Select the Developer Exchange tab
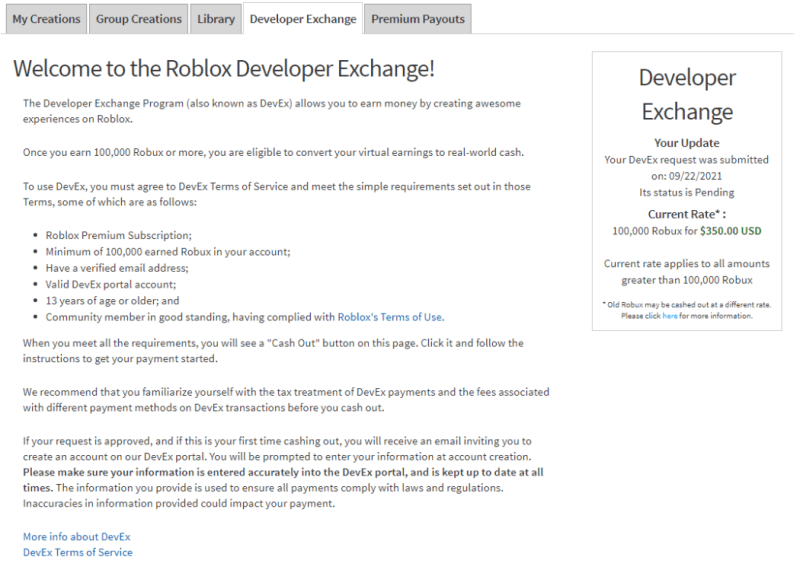The height and width of the screenshot is (576, 800). click(x=302, y=19)
